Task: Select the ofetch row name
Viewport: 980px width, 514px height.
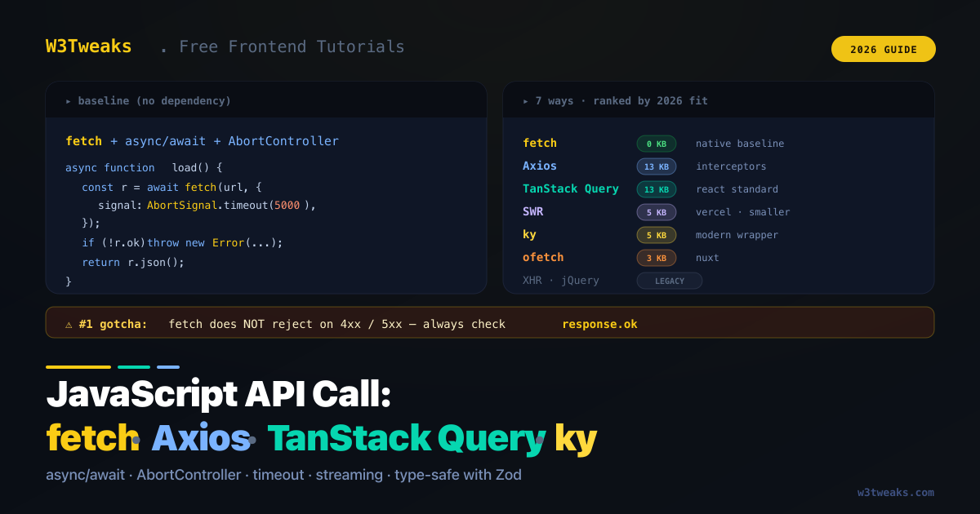Action: [x=543, y=257]
